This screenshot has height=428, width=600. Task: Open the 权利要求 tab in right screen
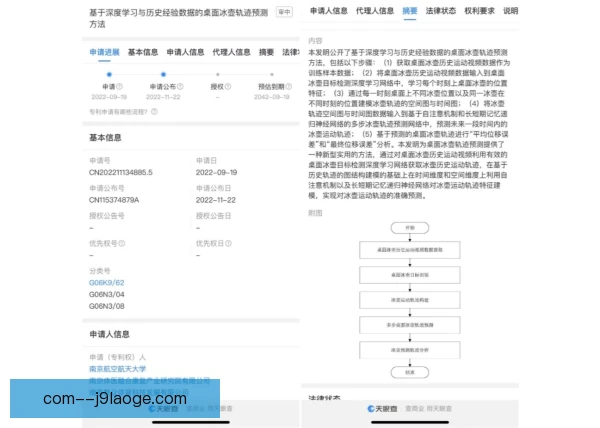[x=479, y=11]
